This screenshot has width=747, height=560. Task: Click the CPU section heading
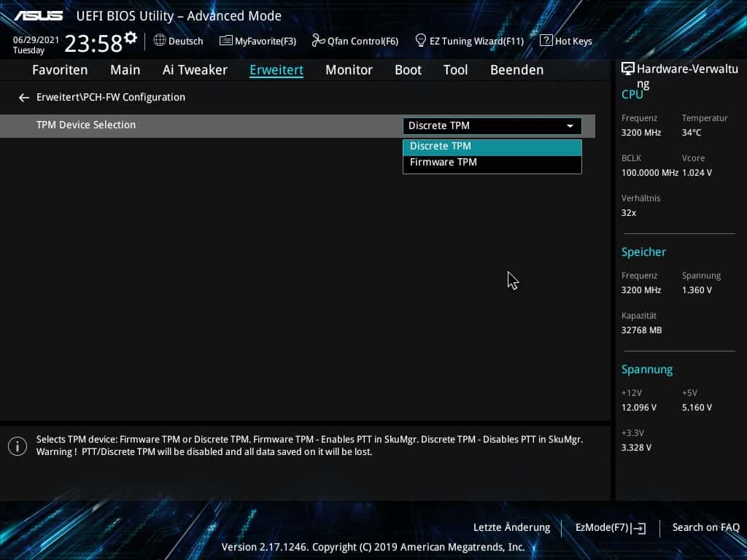tap(632, 95)
